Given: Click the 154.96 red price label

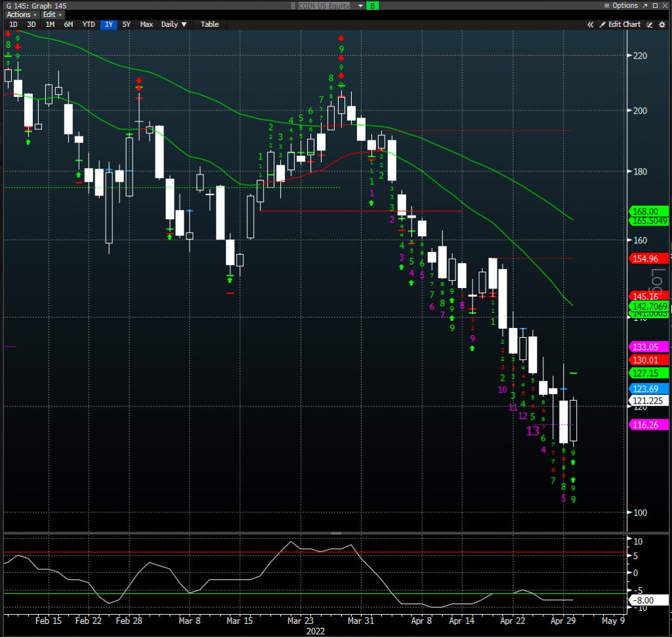Looking at the screenshot, I should click(648, 258).
